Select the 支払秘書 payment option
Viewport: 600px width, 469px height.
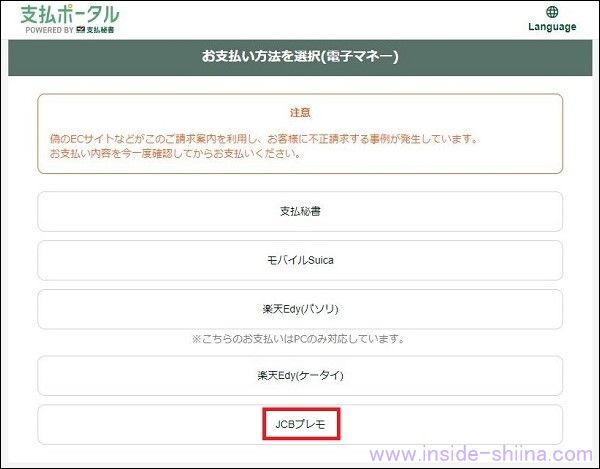pyautogui.click(x=300, y=211)
